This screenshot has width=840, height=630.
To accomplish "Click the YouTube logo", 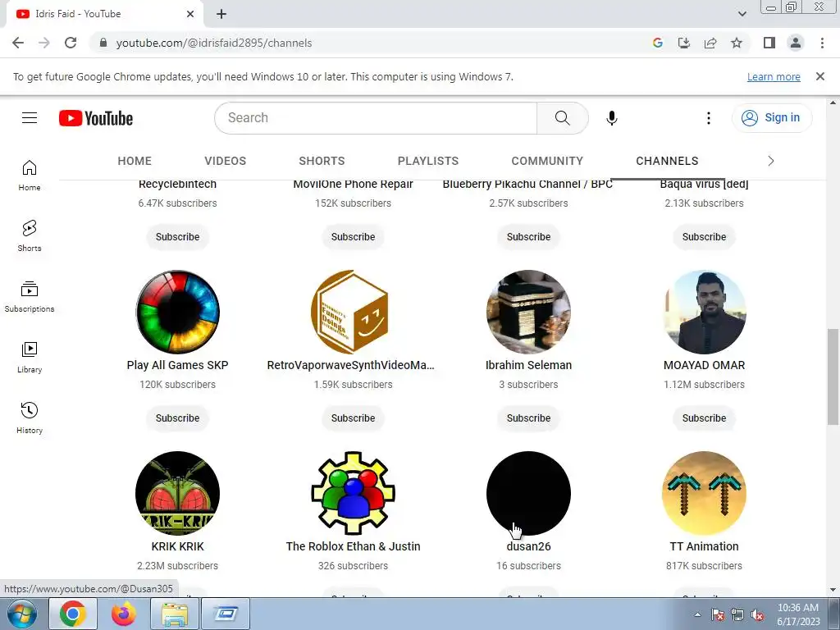I will tap(96, 118).
